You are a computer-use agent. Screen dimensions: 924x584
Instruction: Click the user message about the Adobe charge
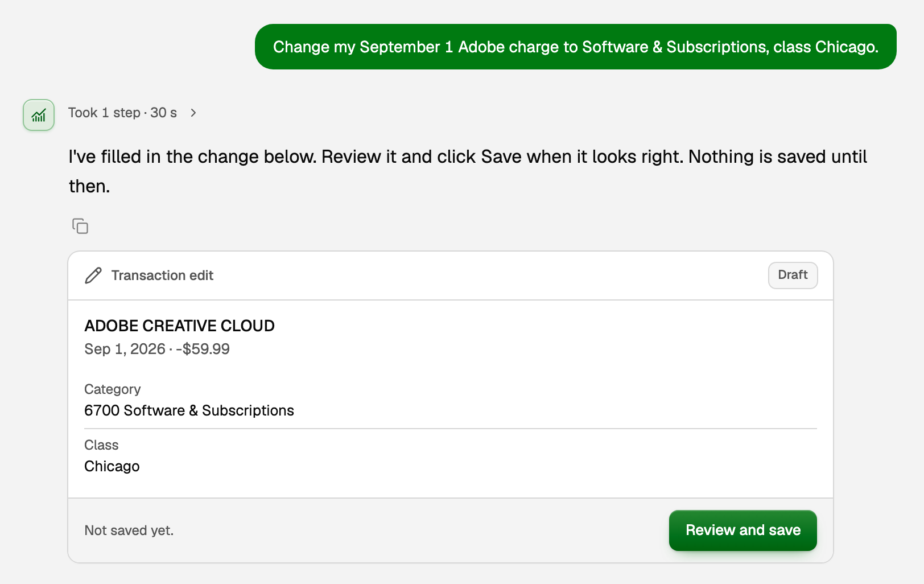575,47
